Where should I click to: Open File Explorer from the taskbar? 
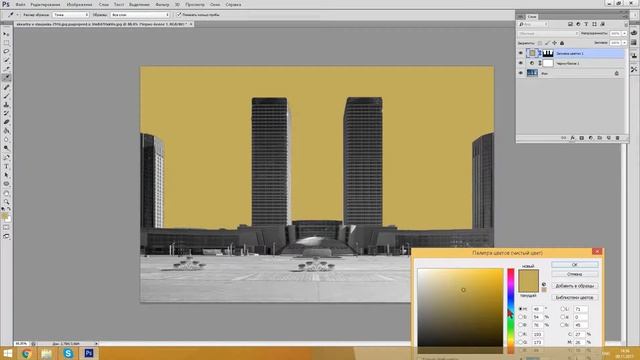tap(47, 353)
